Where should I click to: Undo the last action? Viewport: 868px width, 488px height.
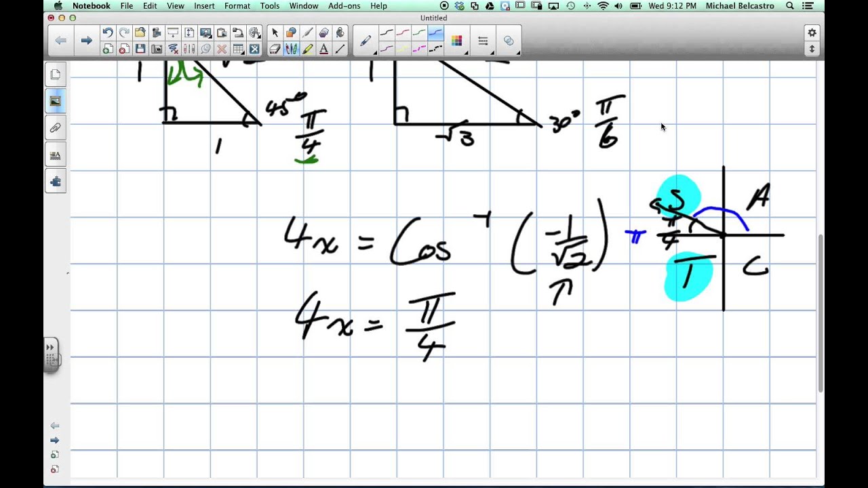(107, 33)
